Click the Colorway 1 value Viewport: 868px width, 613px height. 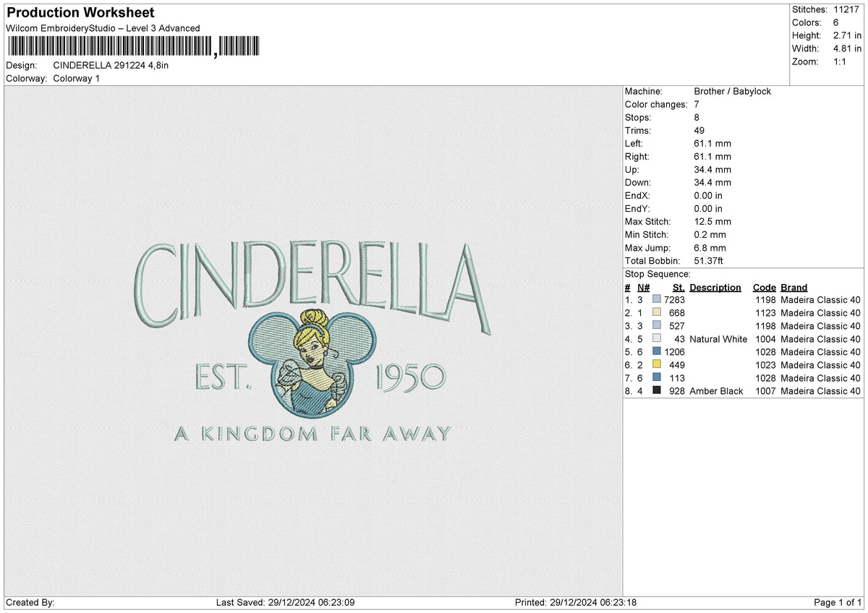pyautogui.click(x=77, y=78)
